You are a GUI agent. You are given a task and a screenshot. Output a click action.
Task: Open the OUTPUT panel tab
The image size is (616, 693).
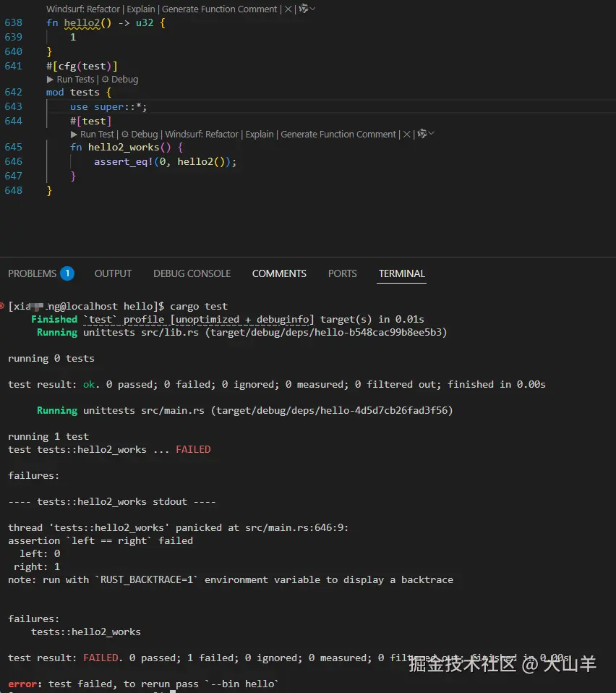[x=113, y=273]
